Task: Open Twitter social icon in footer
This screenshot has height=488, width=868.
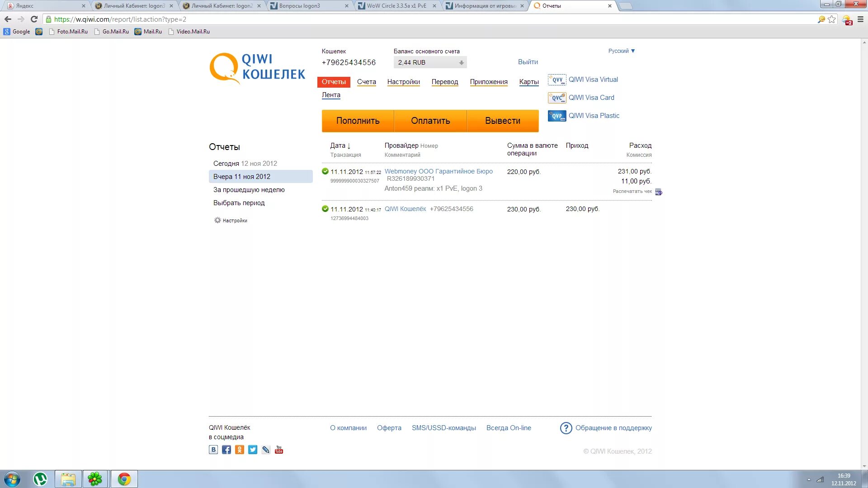Action: (253, 450)
